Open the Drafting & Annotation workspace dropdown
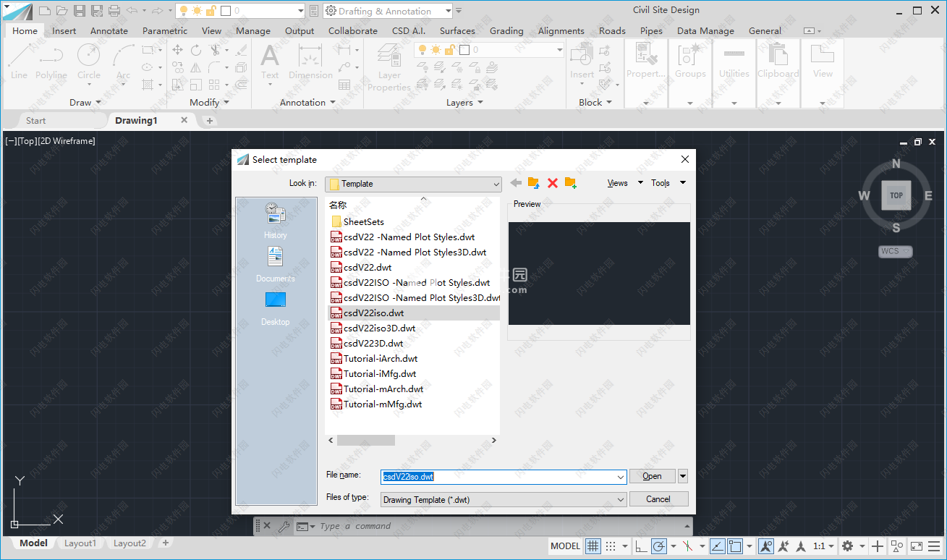 click(449, 11)
